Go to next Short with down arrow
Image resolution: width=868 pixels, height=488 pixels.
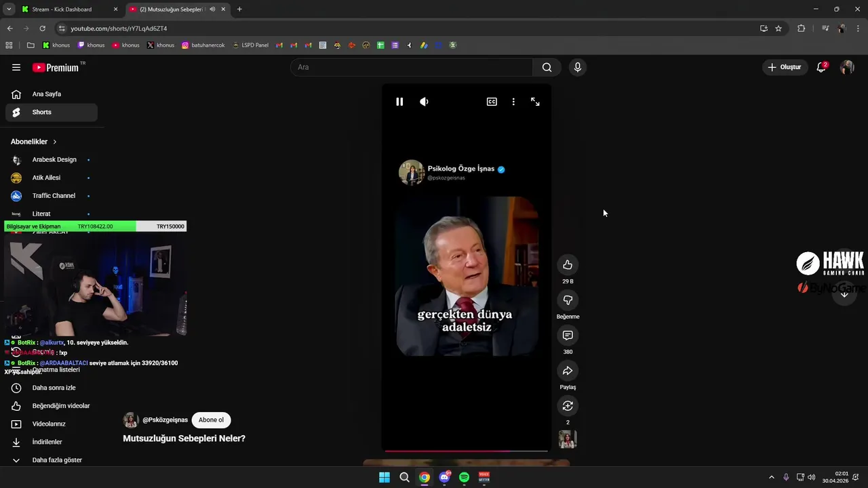[844, 293]
